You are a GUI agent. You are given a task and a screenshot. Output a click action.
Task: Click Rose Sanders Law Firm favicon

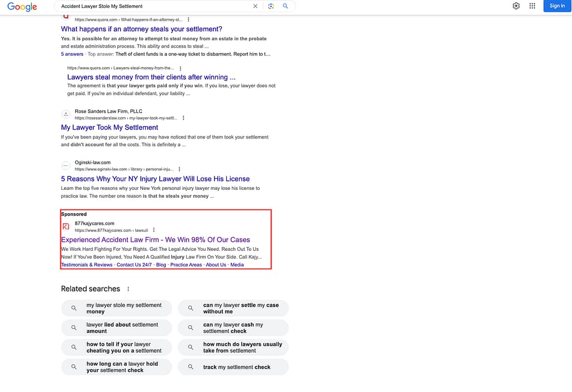(66, 114)
